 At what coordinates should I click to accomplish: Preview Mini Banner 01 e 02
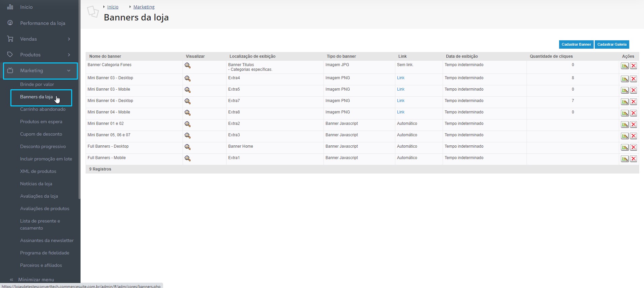(188, 124)
